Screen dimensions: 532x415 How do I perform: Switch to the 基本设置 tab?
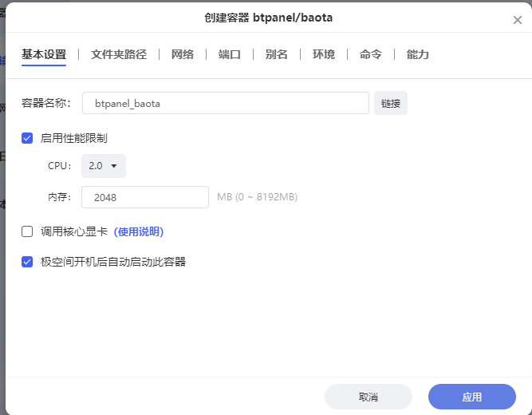click(44, 54)
